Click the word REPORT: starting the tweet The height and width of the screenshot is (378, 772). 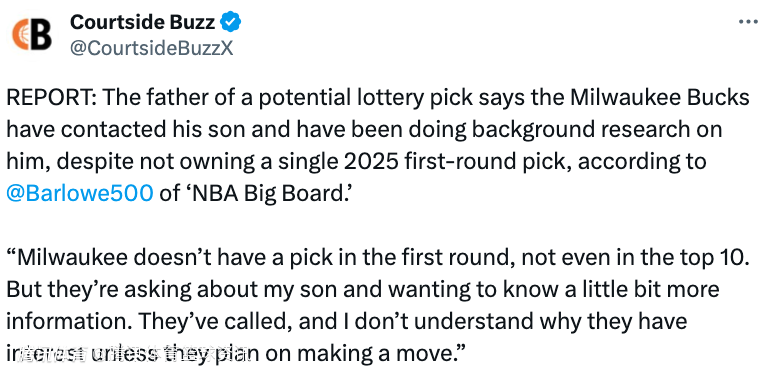coord(51,97)
